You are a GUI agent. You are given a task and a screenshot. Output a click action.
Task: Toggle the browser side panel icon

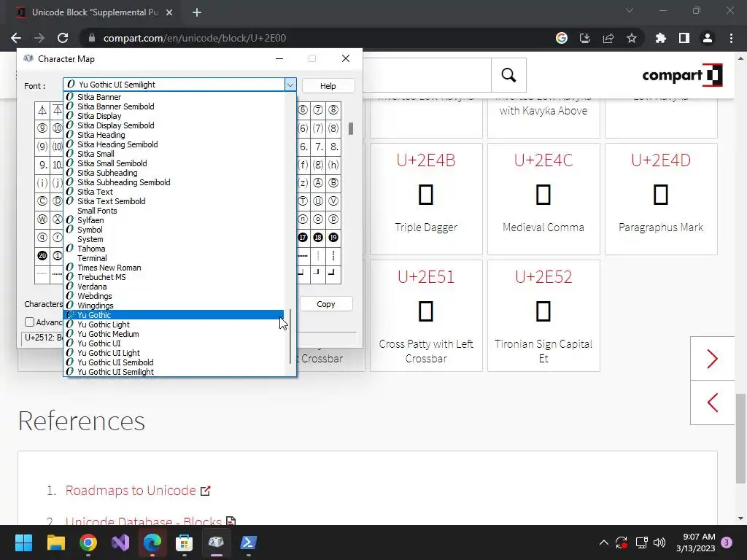(x=684, y=38)
